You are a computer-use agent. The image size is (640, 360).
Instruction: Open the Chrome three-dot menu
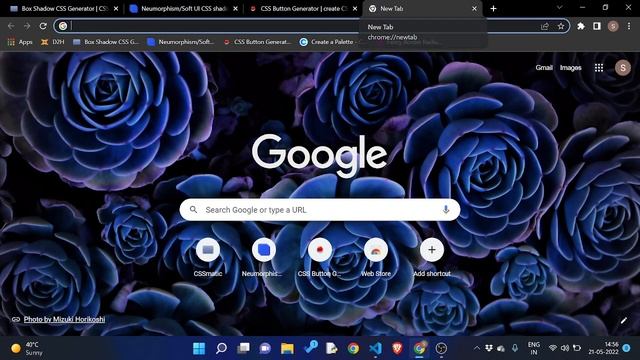coord(629,26)
